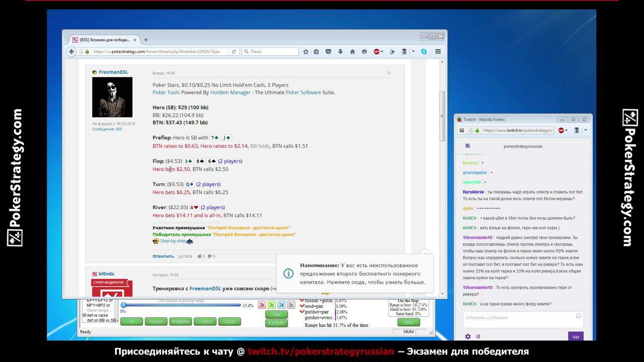Click the FreemanDSL avatar image
Image resolution: width=644 pixels, height=362 pixels.
tap(112, 97)
